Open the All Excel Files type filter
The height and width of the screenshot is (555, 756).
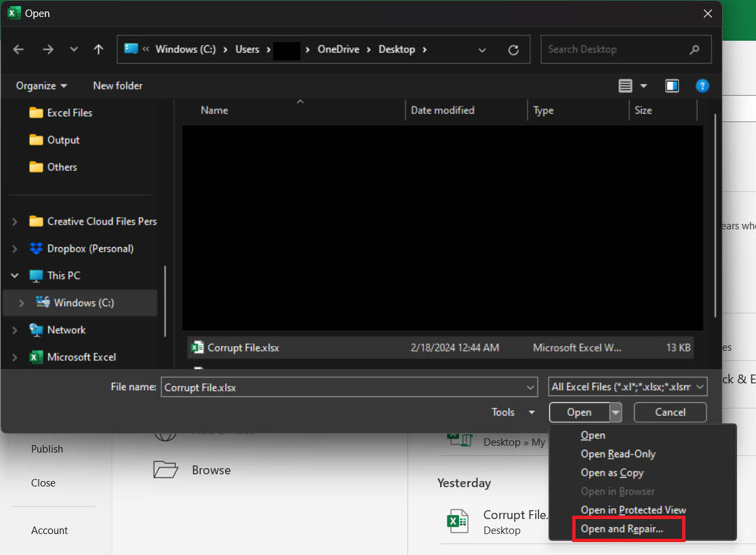(x=628, y=387)
